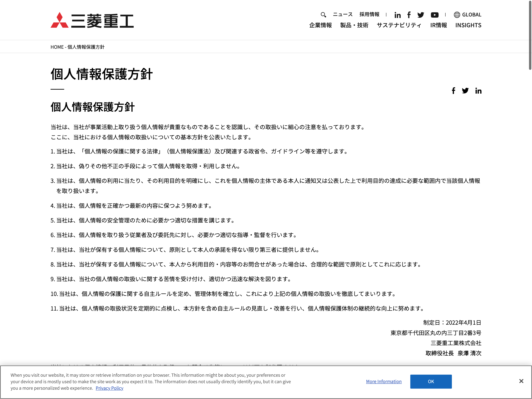Click the page vertical scrollbar

coord(530,35)
